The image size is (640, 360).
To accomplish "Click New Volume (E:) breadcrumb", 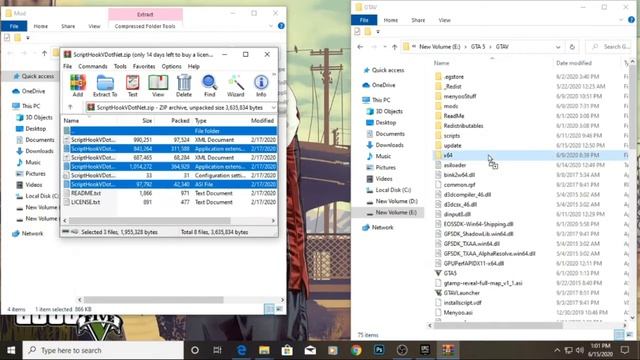I will [440, 47].
